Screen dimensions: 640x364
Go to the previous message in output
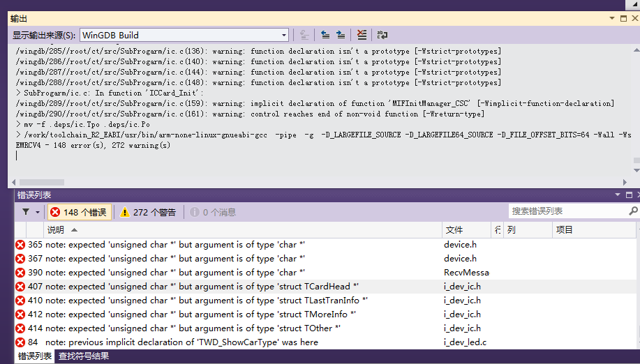tap(325, 35)
